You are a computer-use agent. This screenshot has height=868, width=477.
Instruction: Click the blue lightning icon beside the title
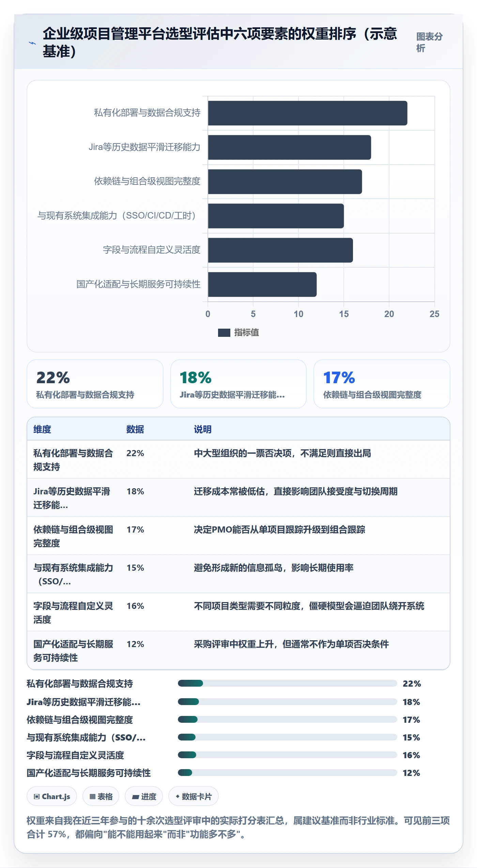pos(32,43)
